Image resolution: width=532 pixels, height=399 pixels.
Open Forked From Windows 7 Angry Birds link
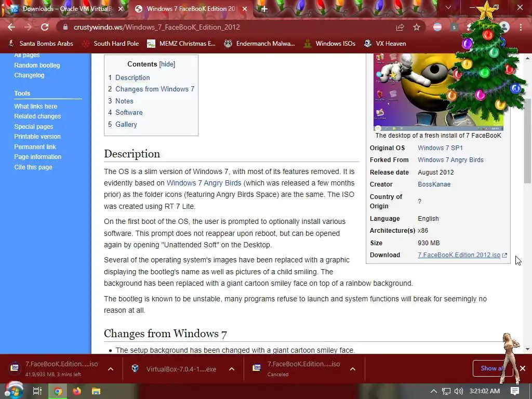pyautogui.click(x=450, y=160)
